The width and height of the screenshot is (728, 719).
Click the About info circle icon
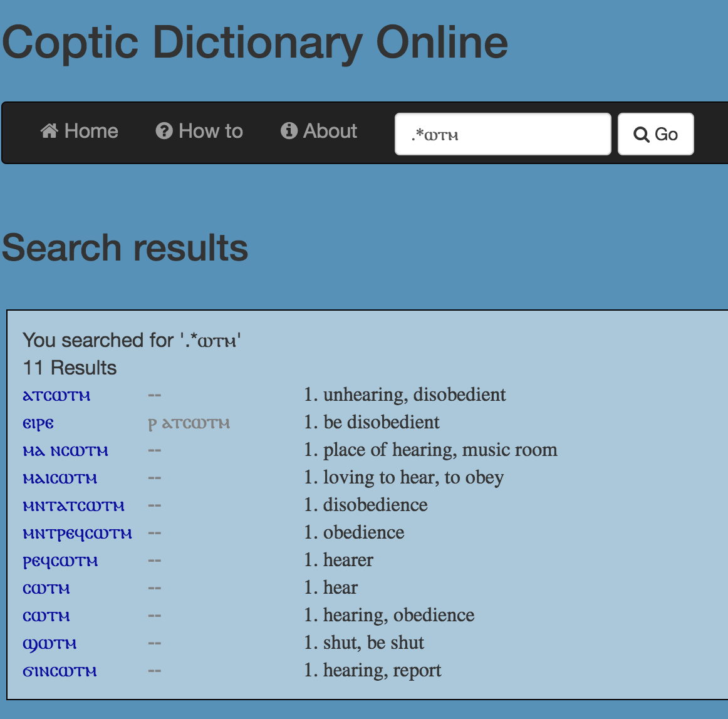click(289, 131)
